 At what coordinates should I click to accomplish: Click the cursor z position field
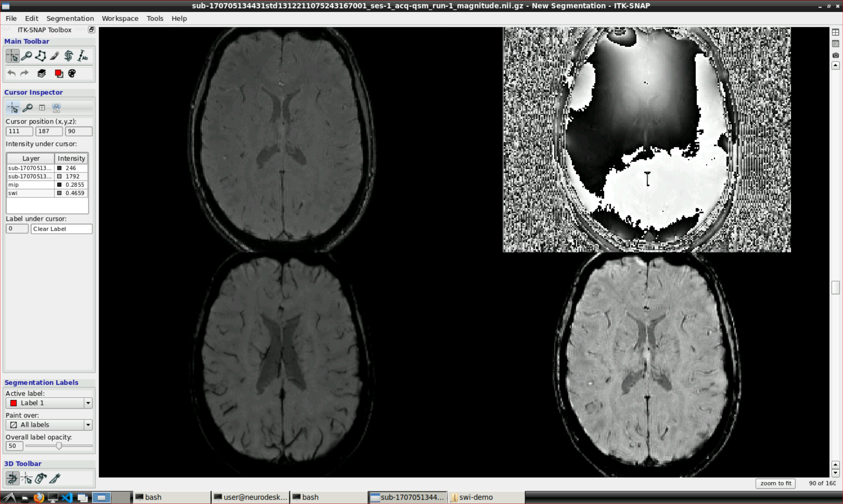click(x=79, y=131)
